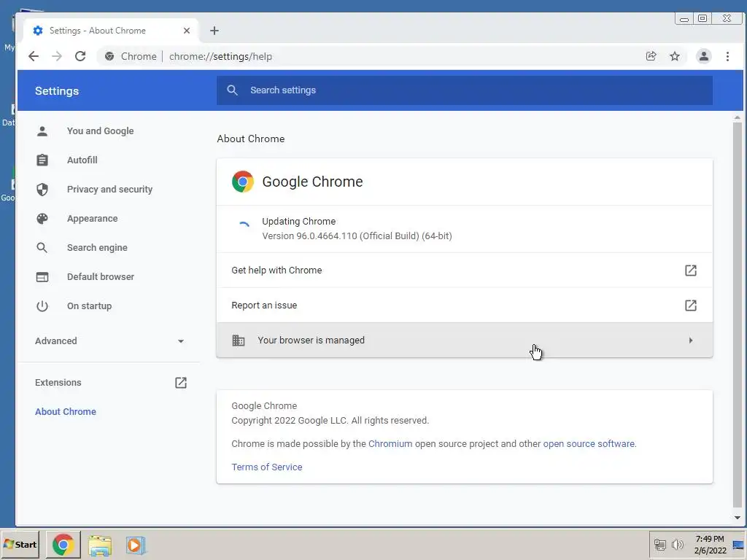Open the profile avatar menu
747x560 pixels.
704,56
